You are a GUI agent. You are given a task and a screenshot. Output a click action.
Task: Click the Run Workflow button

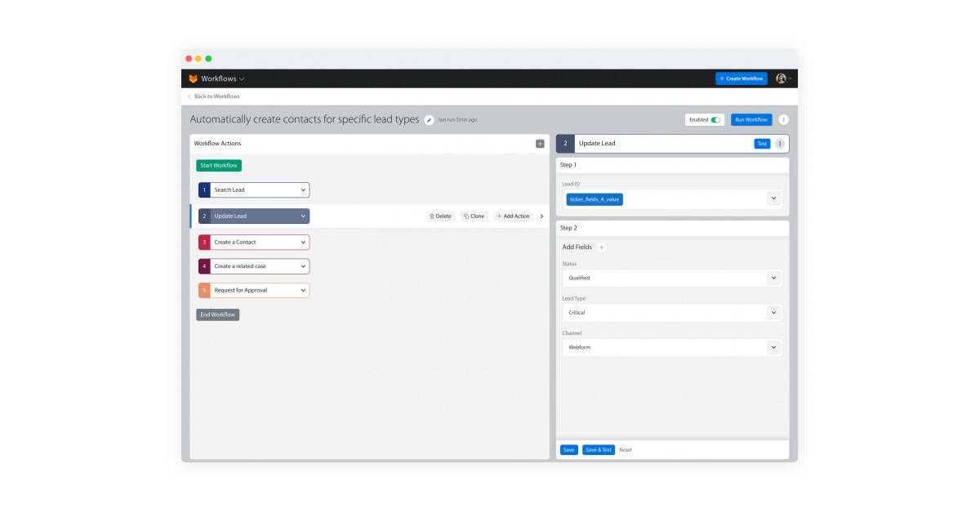coord(751,119)
